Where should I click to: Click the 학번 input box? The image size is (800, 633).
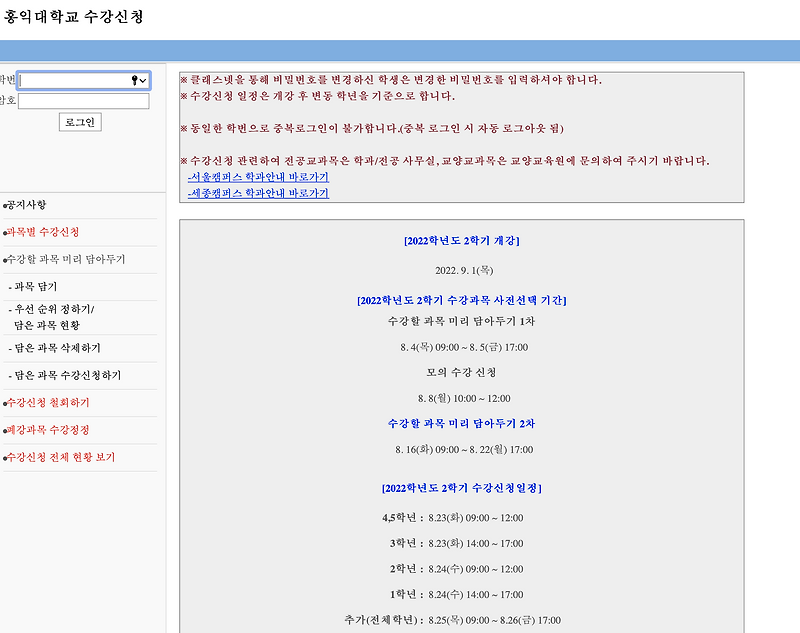(x=70, y=80)
